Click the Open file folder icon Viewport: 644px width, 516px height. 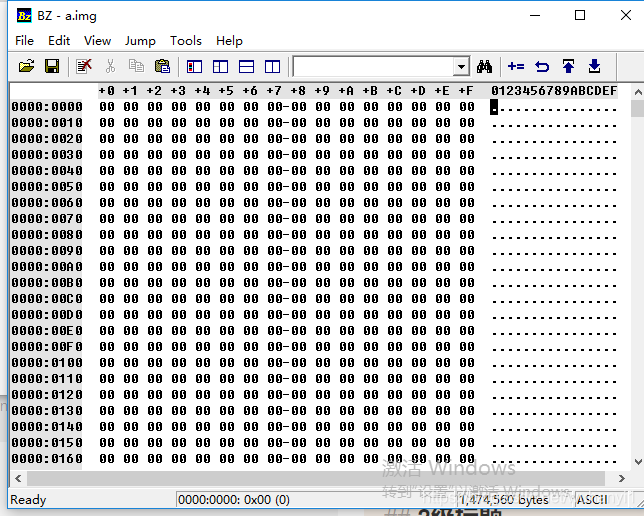(26, 66)
